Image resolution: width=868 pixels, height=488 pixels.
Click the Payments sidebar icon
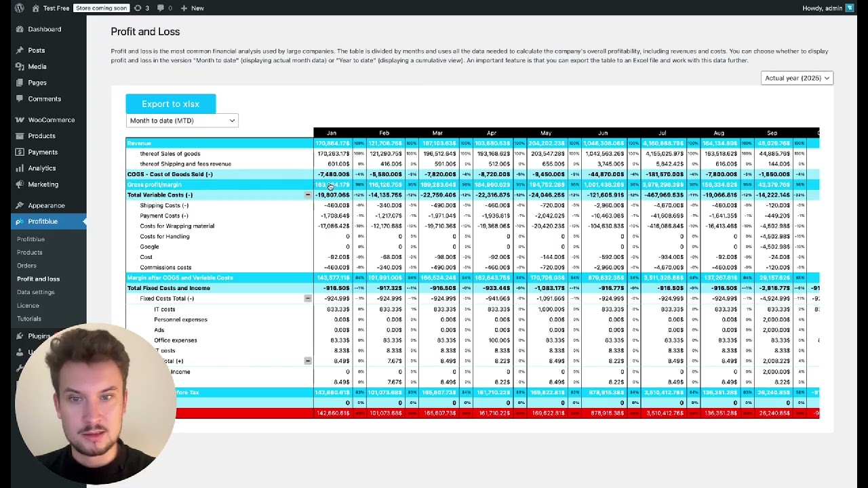(18, 152)
